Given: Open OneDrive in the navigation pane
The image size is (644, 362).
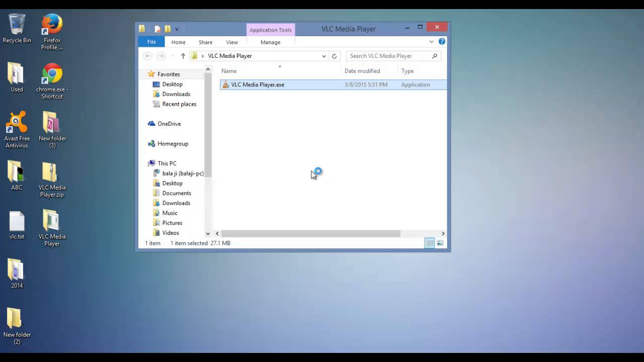Looking at the screenshot, I should [169, 124].
